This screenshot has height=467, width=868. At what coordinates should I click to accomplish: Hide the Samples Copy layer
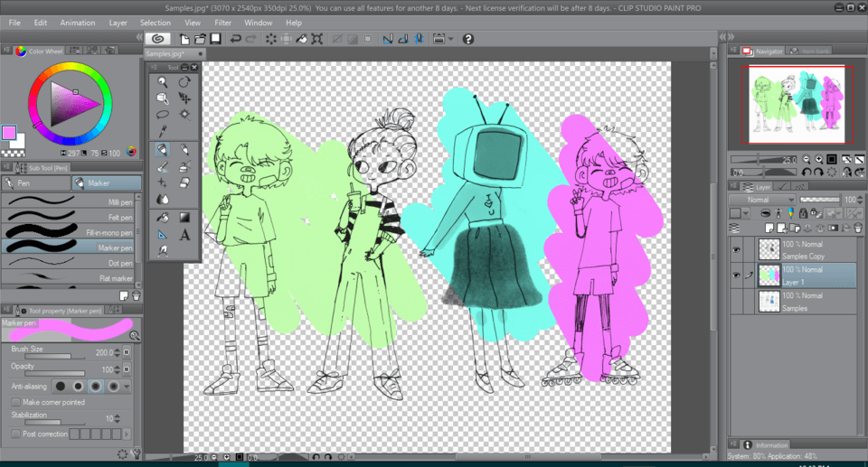pyautogui.click(x=737, y=248)
